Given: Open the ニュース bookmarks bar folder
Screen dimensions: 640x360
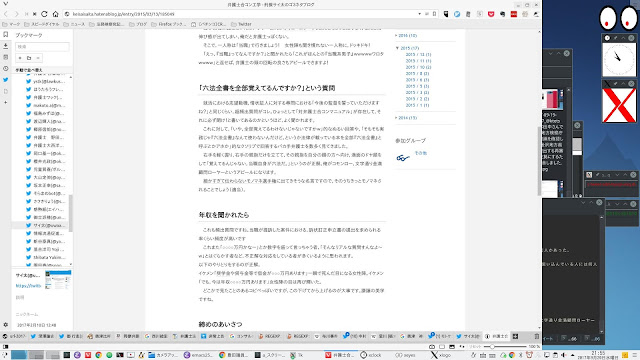Looking at the screenshot, I should click(x=74, y=24).
